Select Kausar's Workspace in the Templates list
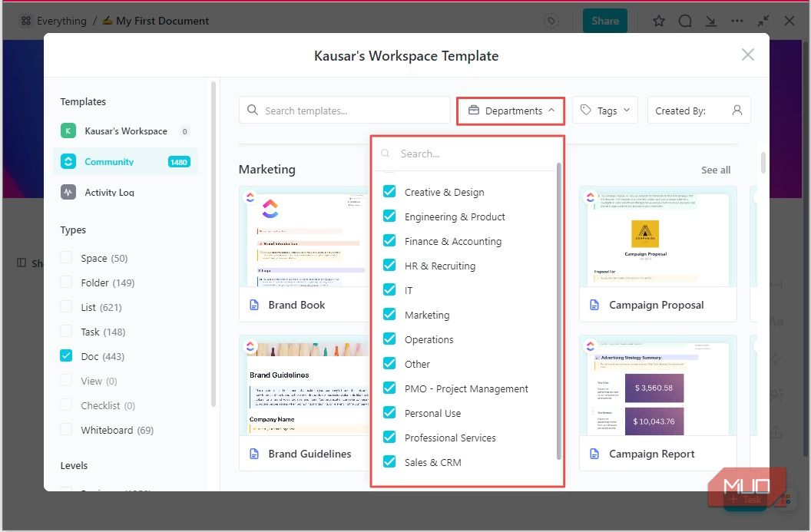Viewport: 811px width, 532px height. [119, 131]
